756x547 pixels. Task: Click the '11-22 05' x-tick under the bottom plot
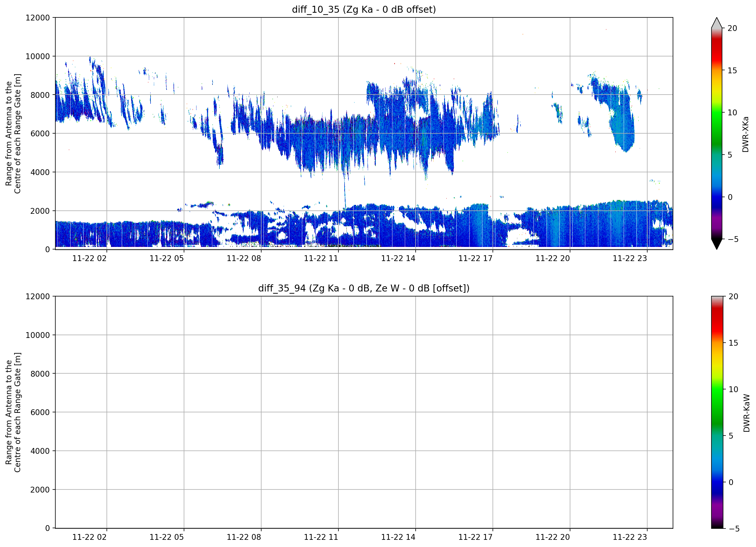click(167, 537)
